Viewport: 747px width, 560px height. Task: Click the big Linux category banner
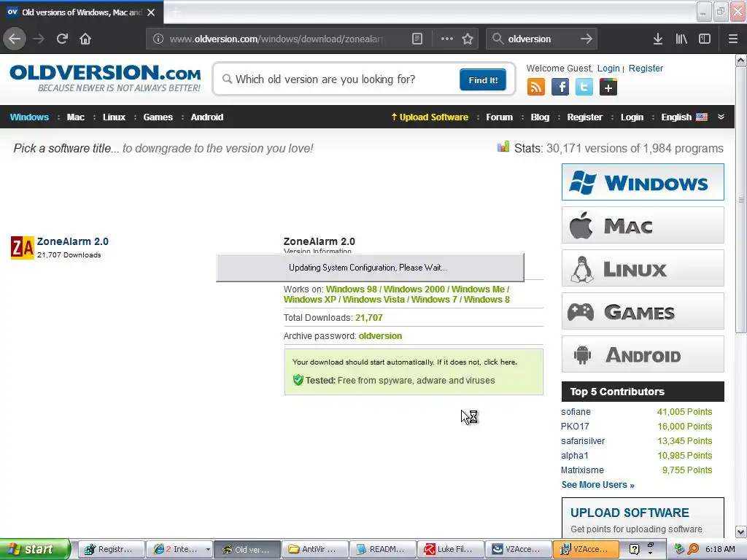(643, 268)
